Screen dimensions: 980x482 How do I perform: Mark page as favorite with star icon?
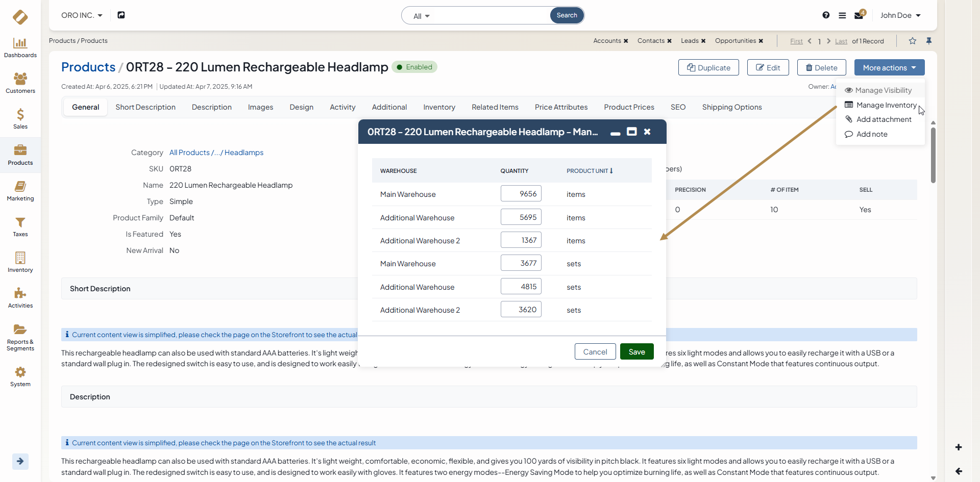click(913, 41)
